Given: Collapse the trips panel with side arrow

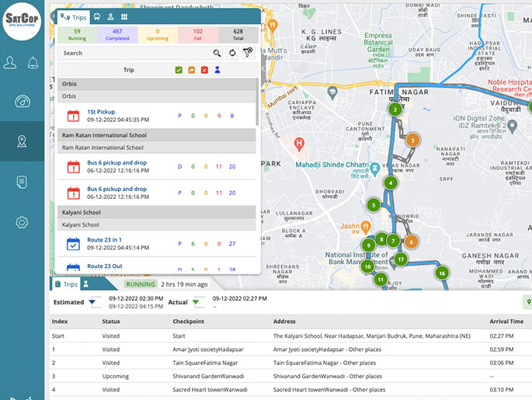Looking at the screenshot, I should coord(263,68).
